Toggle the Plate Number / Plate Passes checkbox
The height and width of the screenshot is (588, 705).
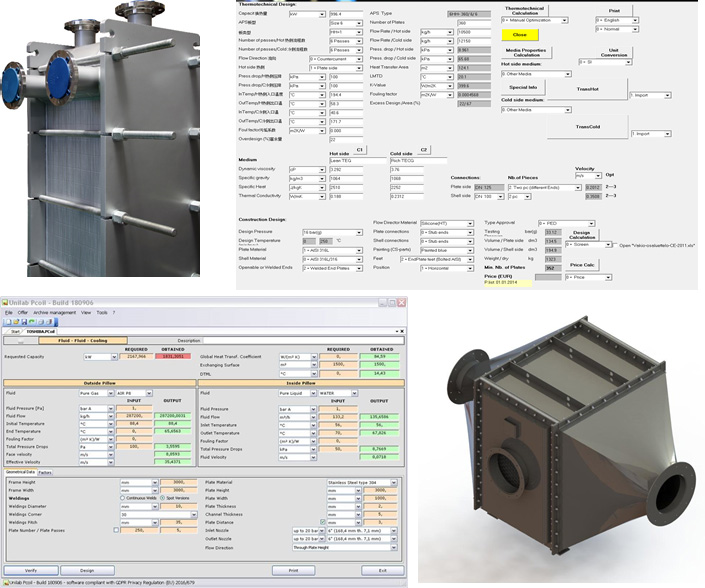pyautogui.click(x=116, y=530)
